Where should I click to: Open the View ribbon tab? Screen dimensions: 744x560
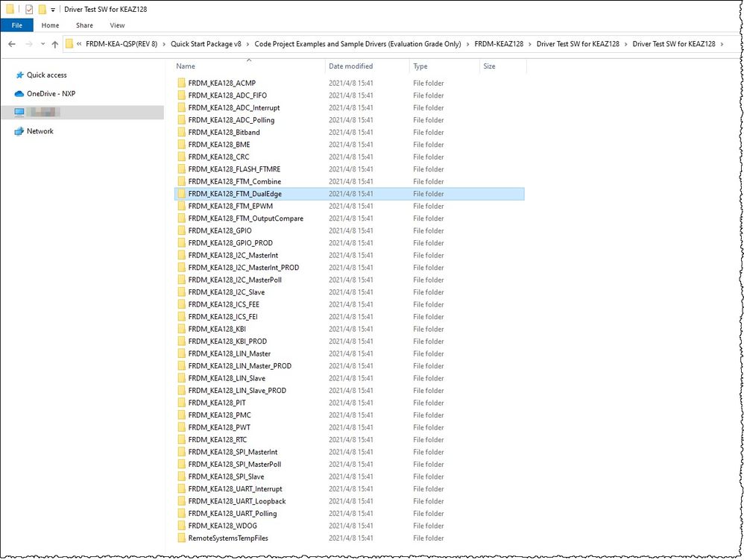(x=117, y=25)
